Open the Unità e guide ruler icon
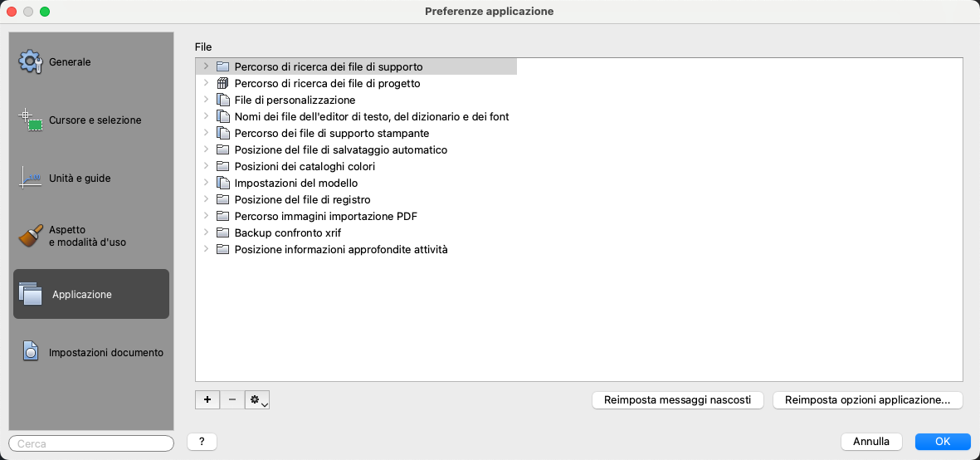The height and width of the screenshot is (460, 980). point(31,178)
